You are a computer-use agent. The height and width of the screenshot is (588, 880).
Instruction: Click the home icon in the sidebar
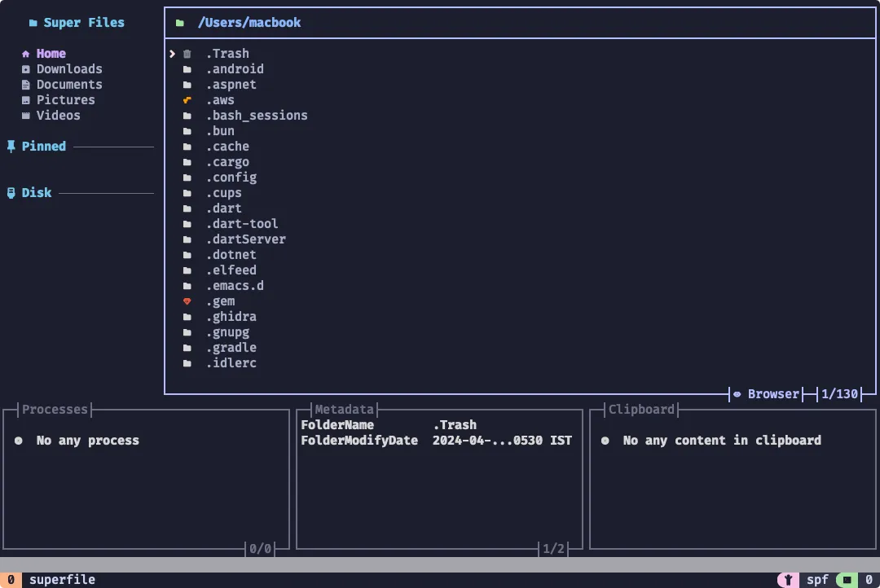click(x=26, y=53)
